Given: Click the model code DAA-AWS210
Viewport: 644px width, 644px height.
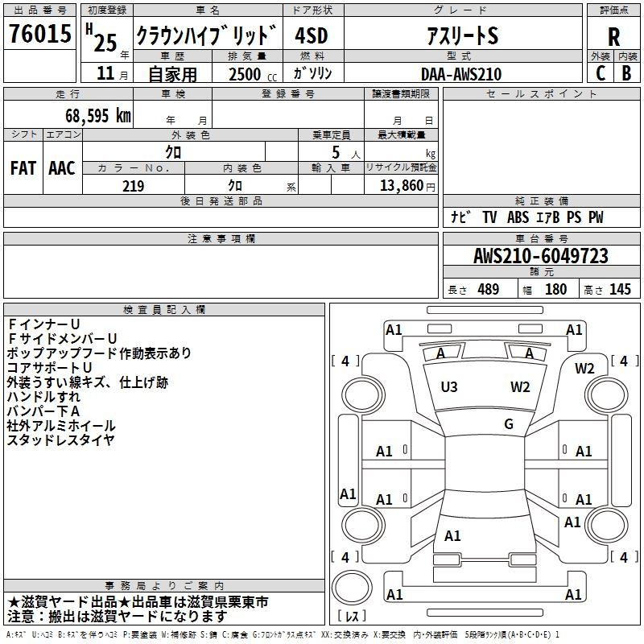Looking at the screenshot, I should 461,74.
